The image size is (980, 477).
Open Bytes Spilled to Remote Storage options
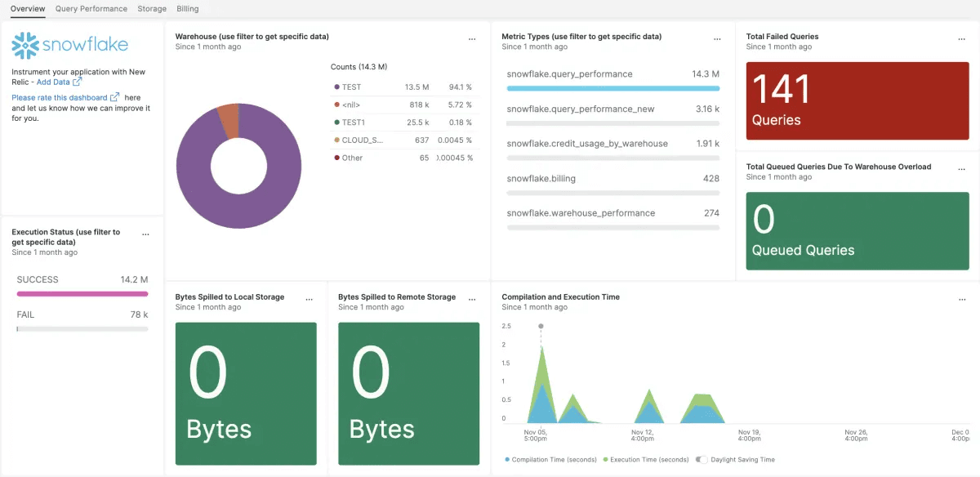click(472, 299)
